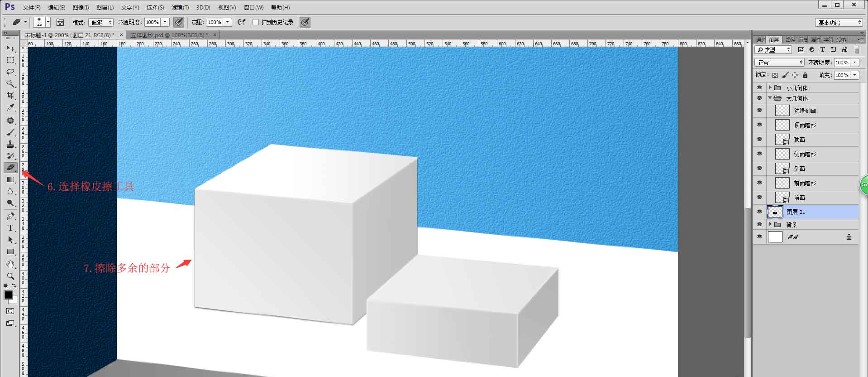
Task: Expand the 背景 layer group
Action: point(770,224)
